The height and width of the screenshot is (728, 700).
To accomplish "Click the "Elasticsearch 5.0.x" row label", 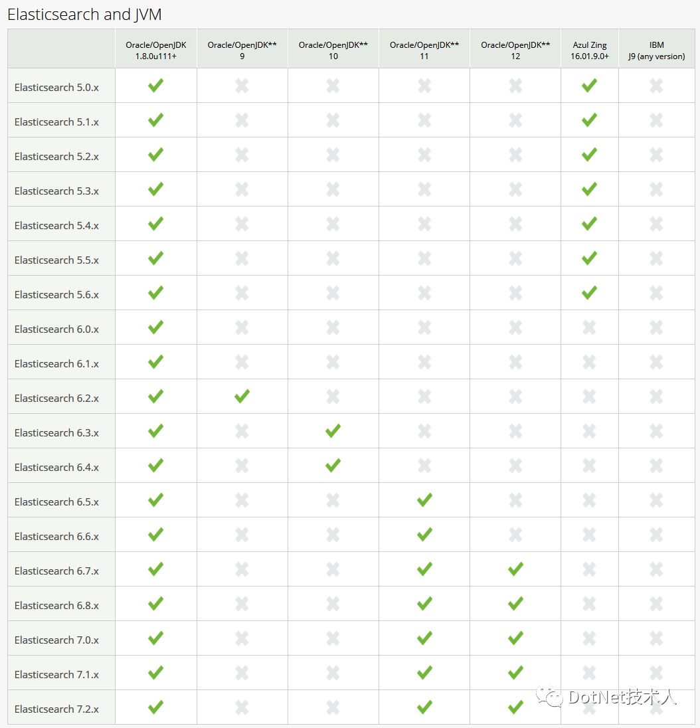I will tap(56, 87).
